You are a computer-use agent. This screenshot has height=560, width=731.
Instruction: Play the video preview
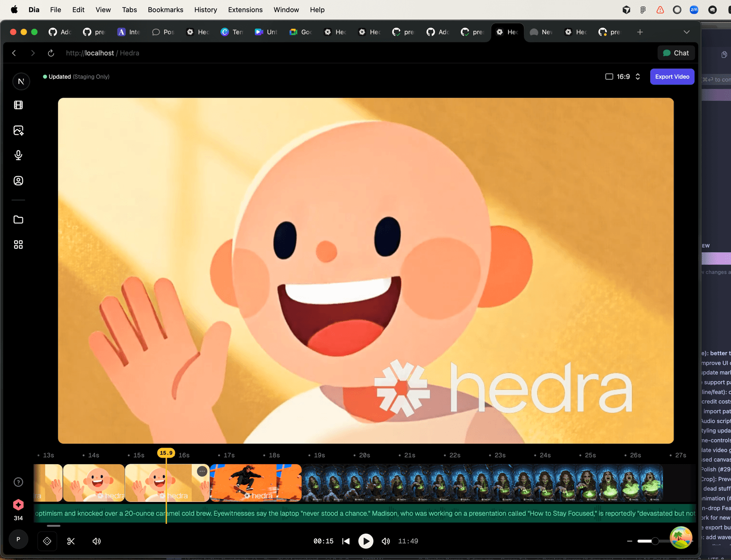pyautogui.click(x=365, y=541)
